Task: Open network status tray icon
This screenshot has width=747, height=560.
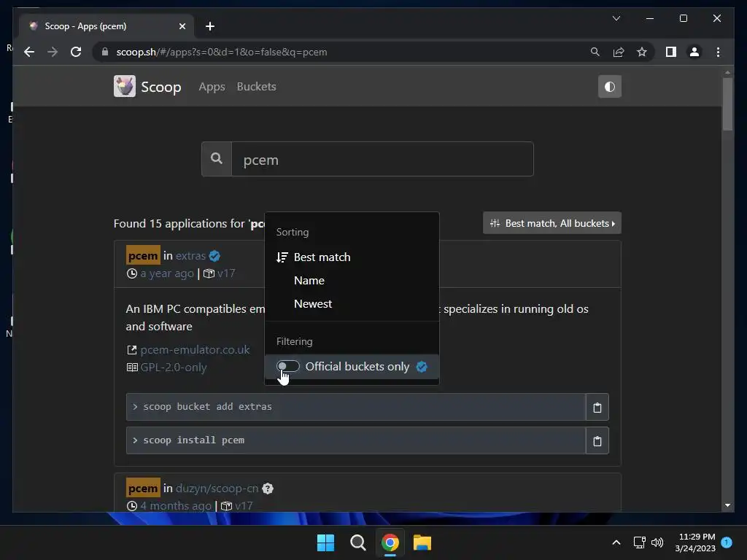Action: (x=639, y=542)
